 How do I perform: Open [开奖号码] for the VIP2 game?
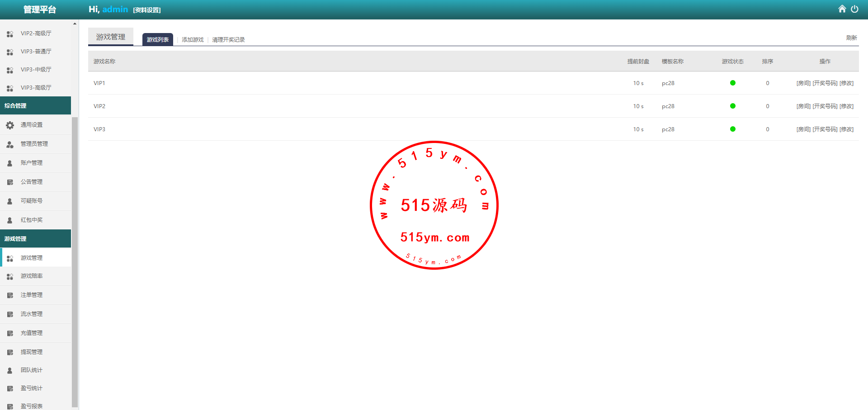[x=825, y=106]
